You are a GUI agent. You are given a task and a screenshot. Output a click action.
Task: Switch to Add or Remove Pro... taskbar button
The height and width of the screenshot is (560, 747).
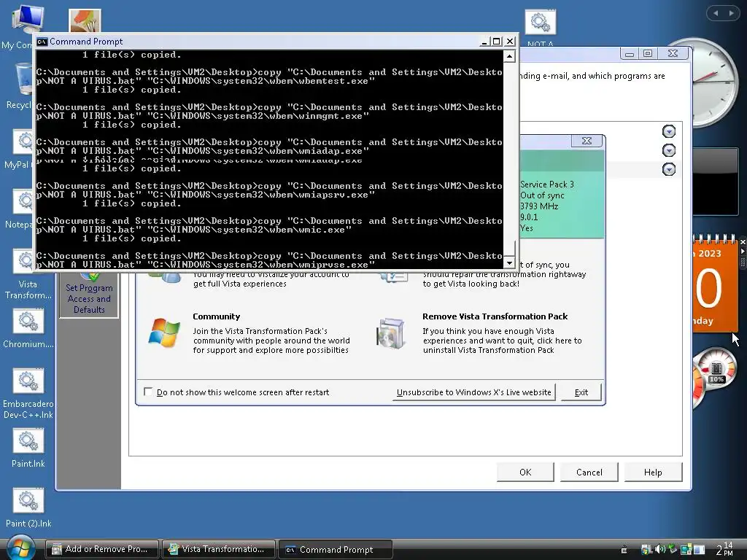[x=101, y=549]
